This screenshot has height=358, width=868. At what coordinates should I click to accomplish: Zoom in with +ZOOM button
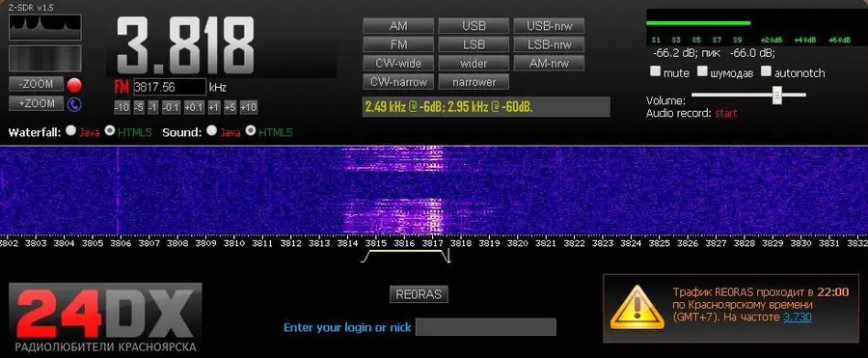(36, 103)
